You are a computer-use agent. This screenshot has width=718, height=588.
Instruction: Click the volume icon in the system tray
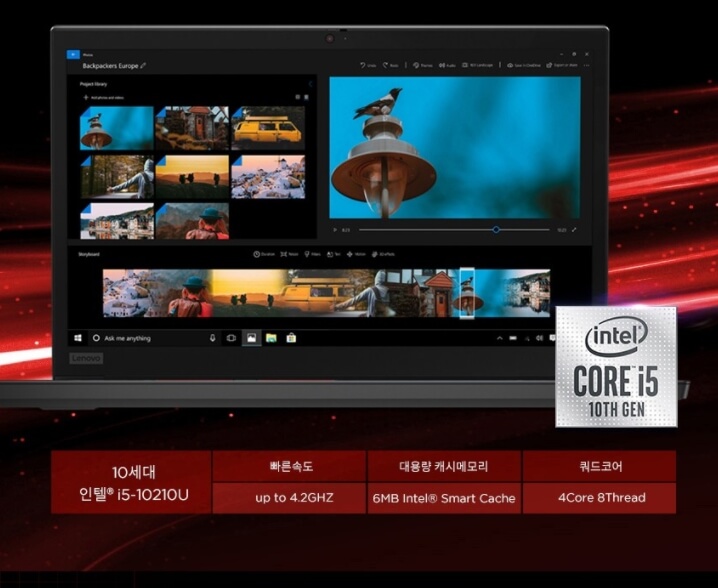[539, 338]
